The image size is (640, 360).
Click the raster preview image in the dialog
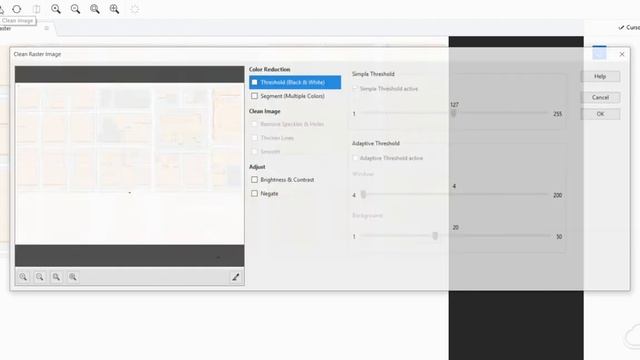coord(130,166)
